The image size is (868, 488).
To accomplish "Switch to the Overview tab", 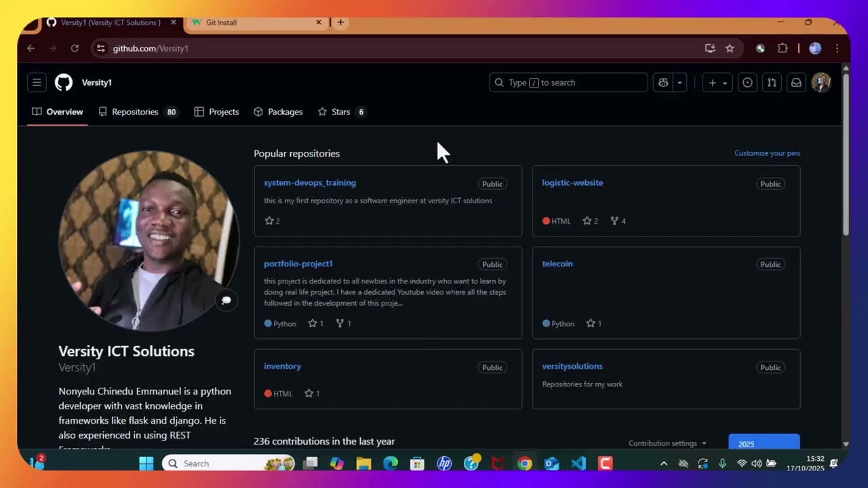I will [58, 112].
